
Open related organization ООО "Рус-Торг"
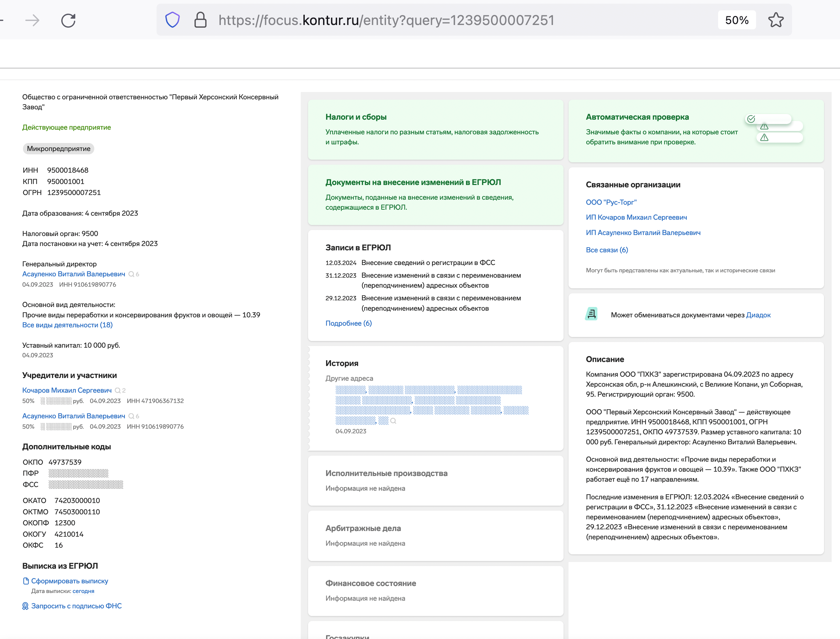click(x=611, y=202)
